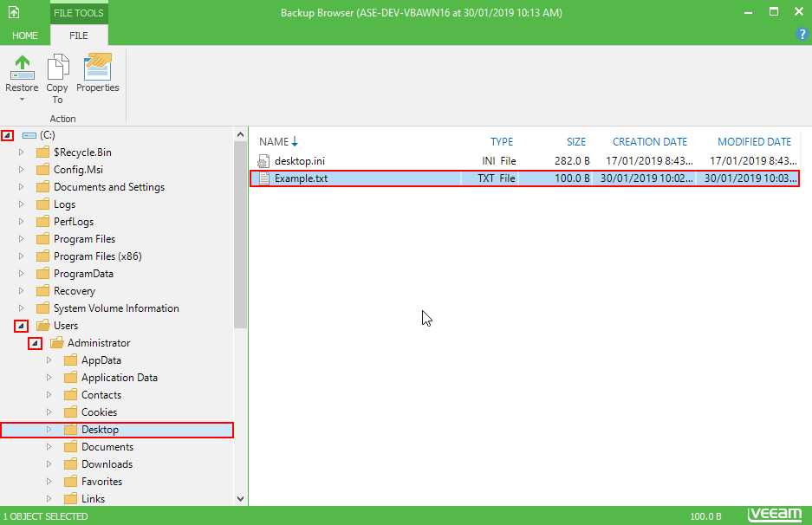
Task: Collapse the Administrator folder node
Action: coord(35,343)
